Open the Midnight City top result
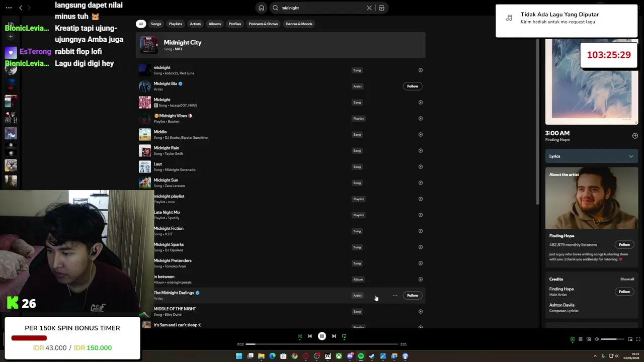 coord(281,45)
